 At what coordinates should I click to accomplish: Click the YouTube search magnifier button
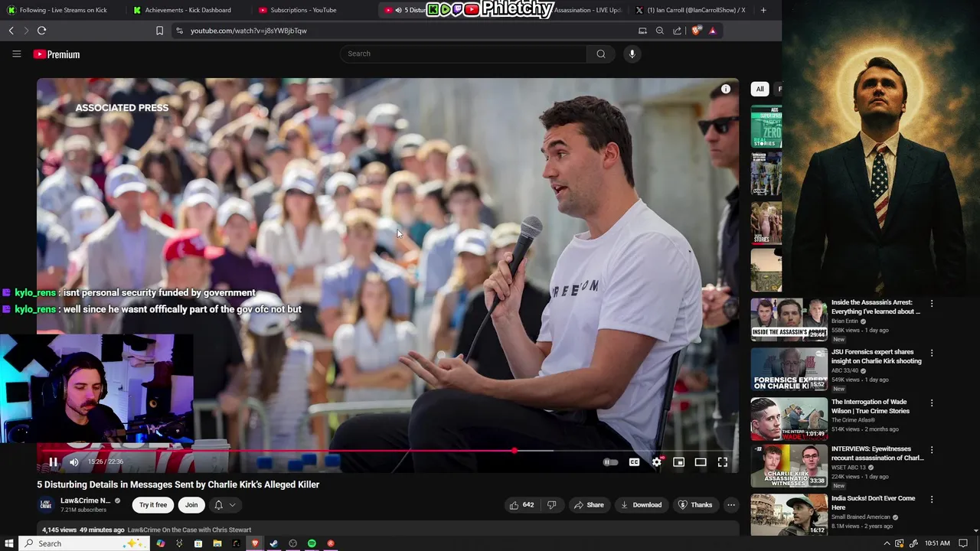point(601,54)
